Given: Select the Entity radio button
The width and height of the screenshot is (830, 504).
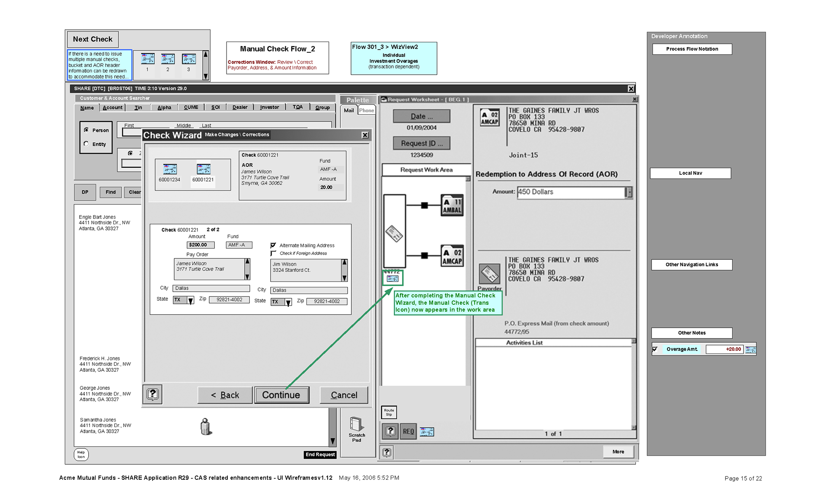Looking at the screenshot, I should pyautogui.click(x=86, y=144).
